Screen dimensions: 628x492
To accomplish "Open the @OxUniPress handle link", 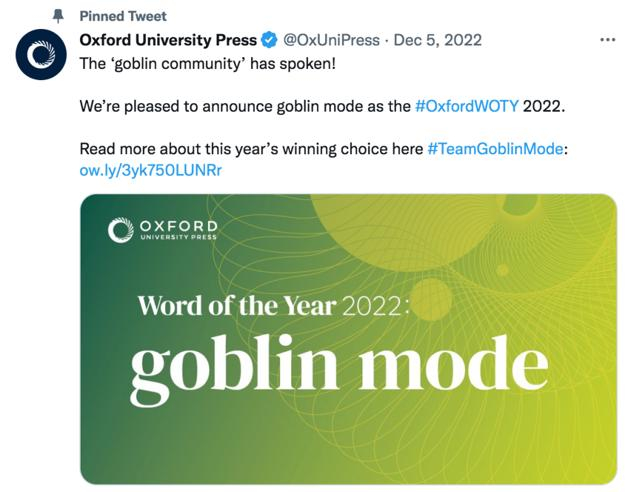I will [x=332, y=40].
